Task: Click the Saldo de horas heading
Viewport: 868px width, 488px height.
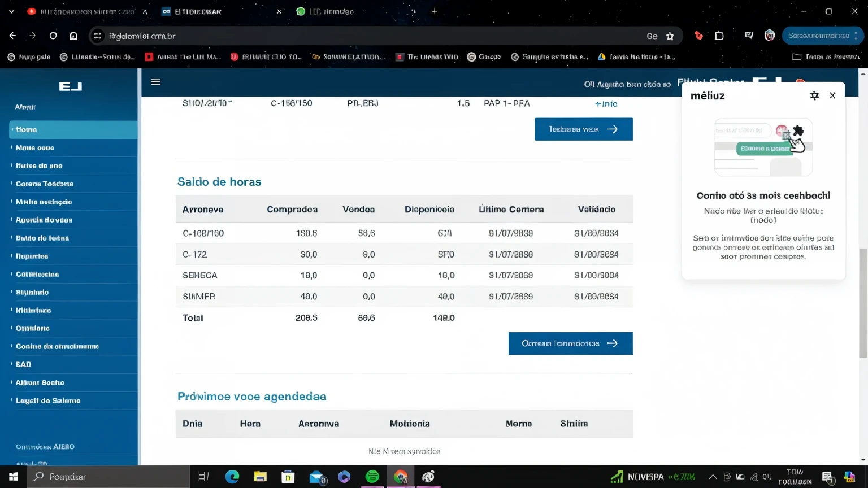Action: pyautogui.click(x=219, y=182)
